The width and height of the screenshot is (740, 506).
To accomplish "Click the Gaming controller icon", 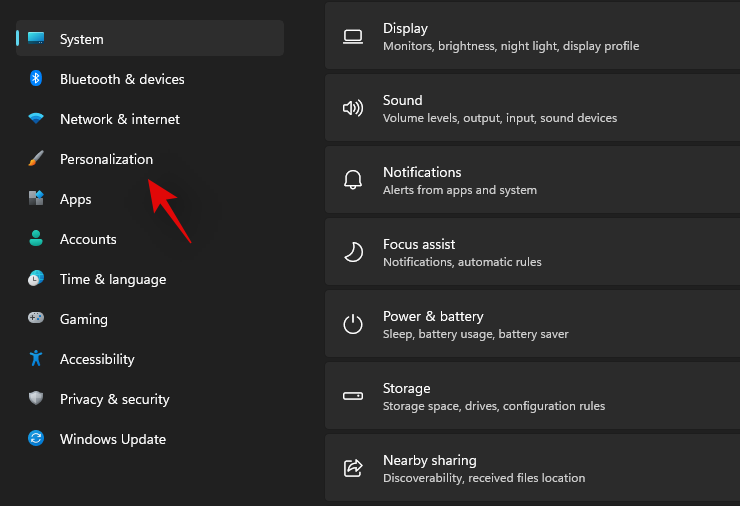I will (36, 319).
